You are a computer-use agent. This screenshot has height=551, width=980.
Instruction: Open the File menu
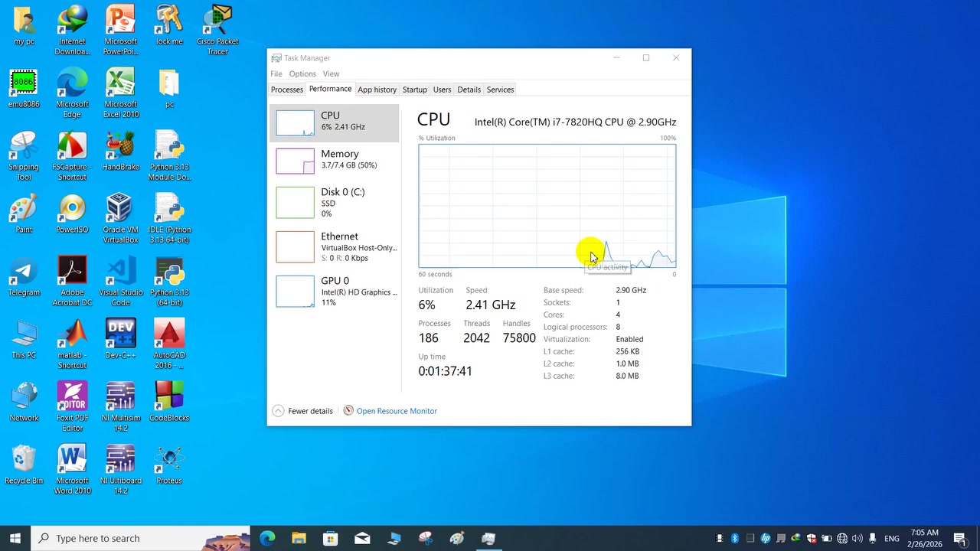[276, 74]
